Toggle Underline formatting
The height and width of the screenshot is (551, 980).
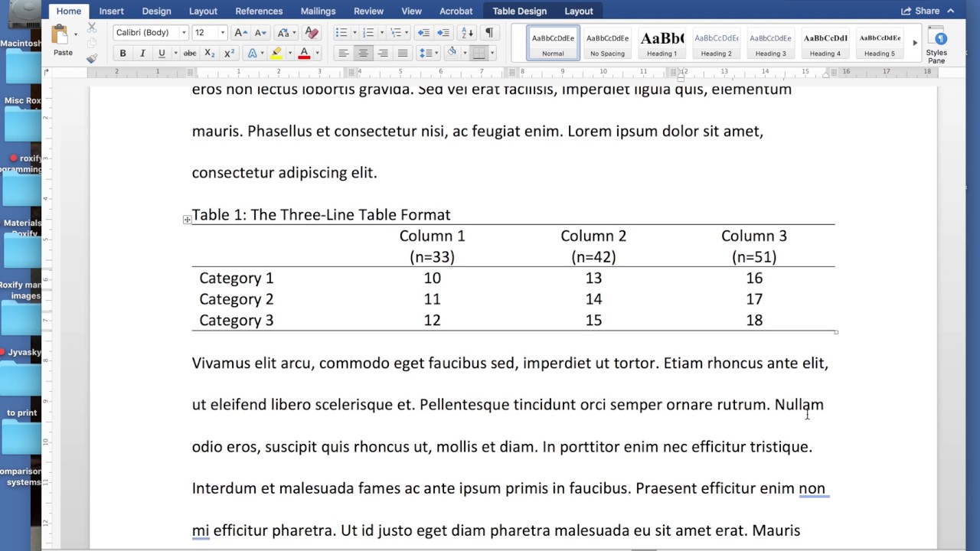tap(162, 54)
